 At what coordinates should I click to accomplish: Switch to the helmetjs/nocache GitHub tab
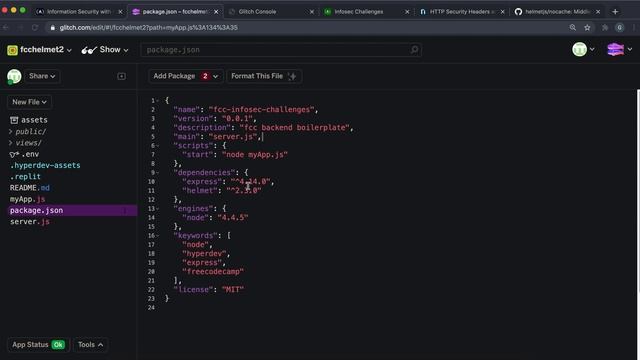[x=557, y=12]
